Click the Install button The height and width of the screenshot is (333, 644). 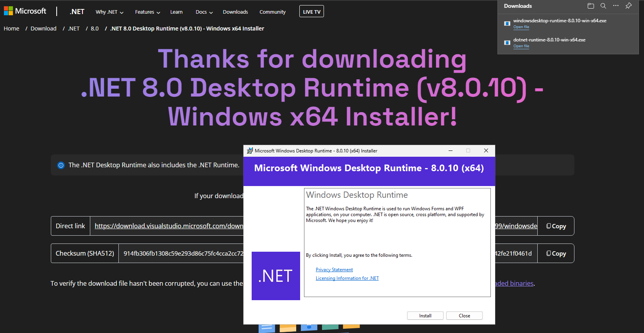425,316
